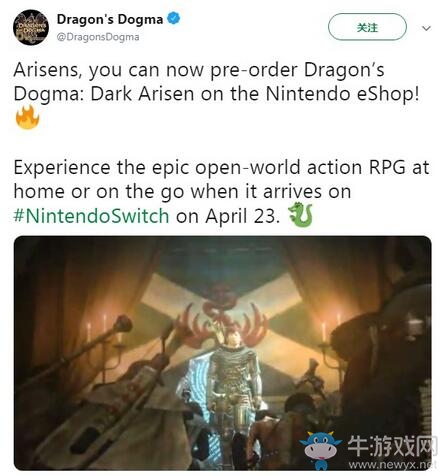The height and width of the screenshot is (476, 443).
Task: Follow the account with the 关注 button
Action: 367,27
